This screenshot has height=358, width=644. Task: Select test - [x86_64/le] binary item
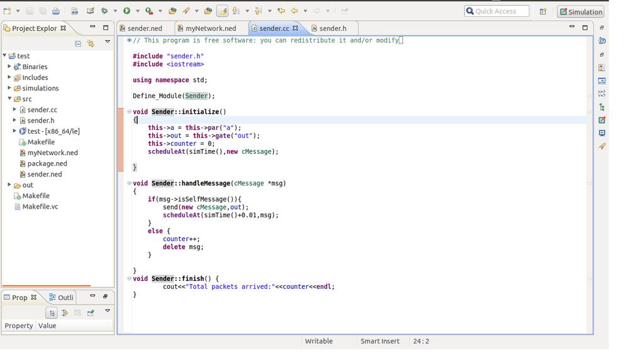coord(53,131)
